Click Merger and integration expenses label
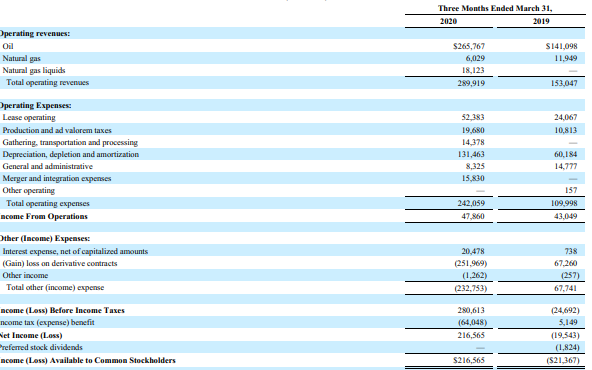Screen dimensions: 592x370 [x=57, y=178]
